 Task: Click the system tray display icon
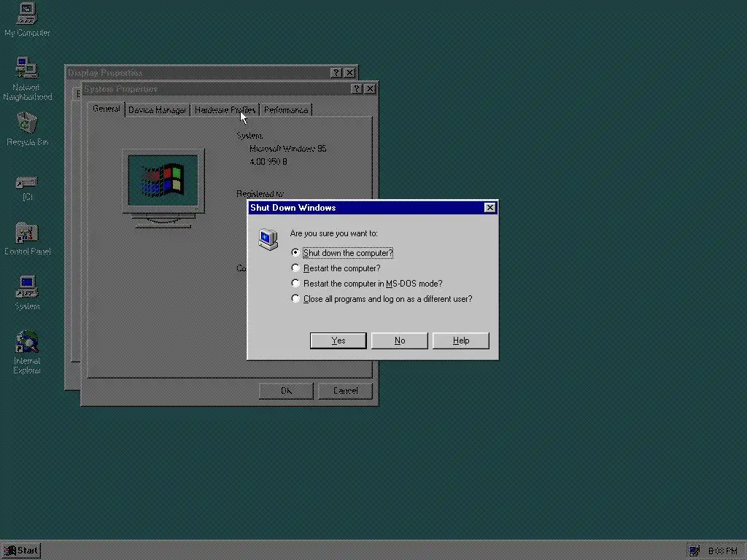coord(694,551)
